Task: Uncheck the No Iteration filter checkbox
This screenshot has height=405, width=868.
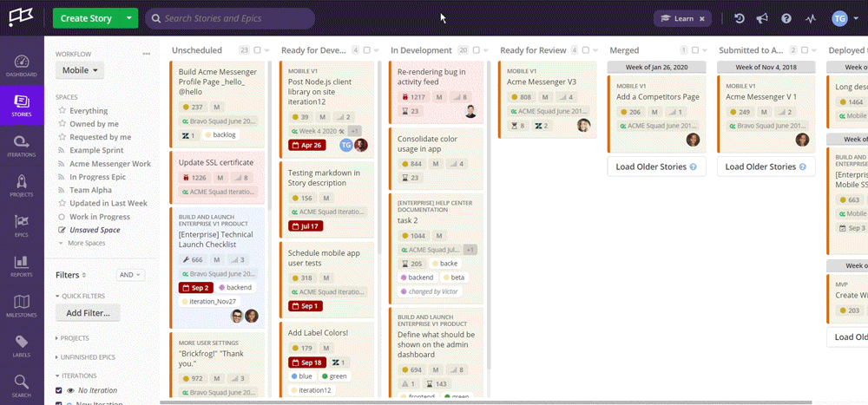Action: click(59, 390)
